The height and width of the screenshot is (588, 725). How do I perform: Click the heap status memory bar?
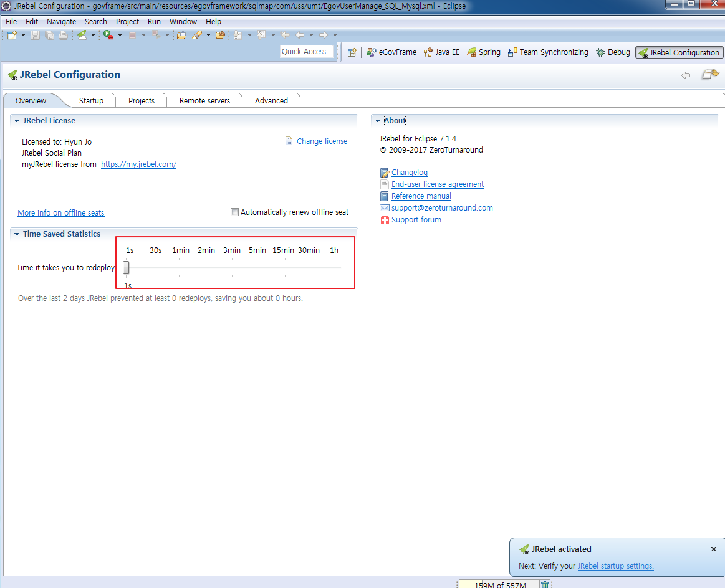499,584
